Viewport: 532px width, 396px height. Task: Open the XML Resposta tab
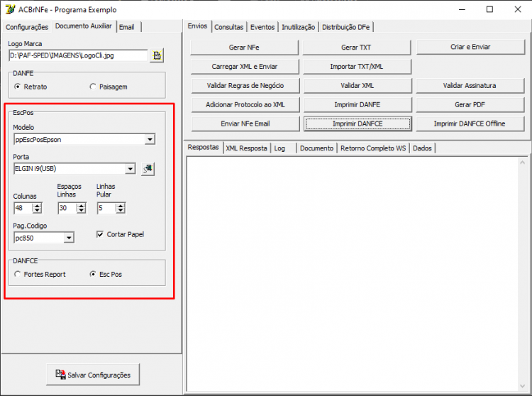click(246, 148)
